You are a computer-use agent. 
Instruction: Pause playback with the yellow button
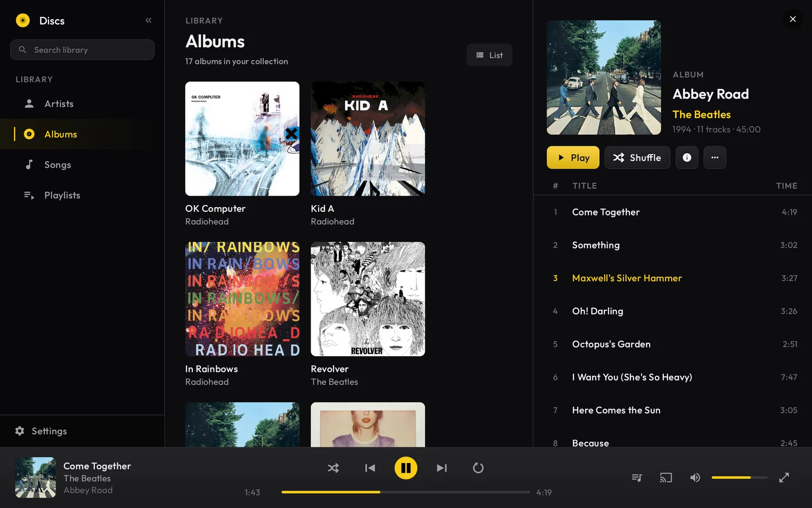coord(406,468)
